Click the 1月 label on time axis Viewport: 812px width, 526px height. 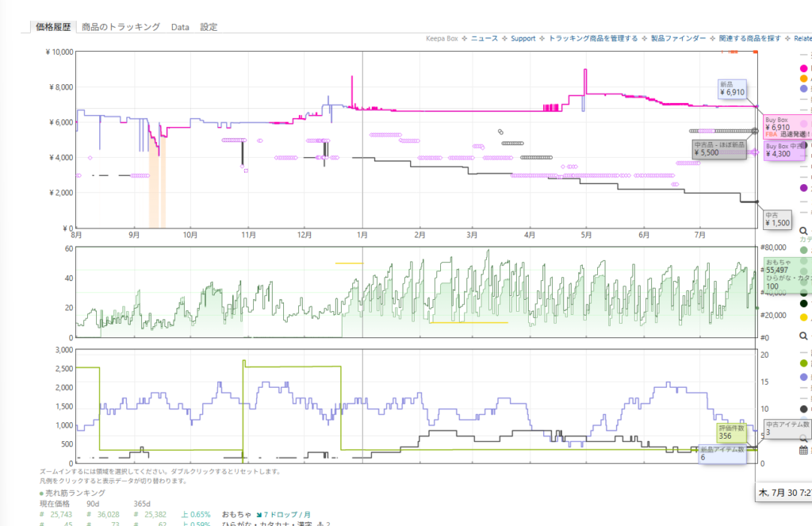(362, 235)
